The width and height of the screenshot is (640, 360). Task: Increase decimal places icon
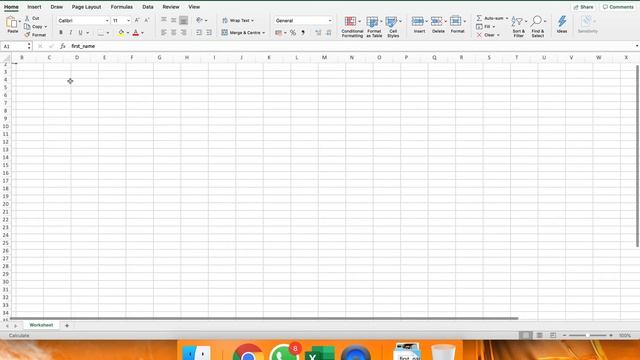[318, 33]
